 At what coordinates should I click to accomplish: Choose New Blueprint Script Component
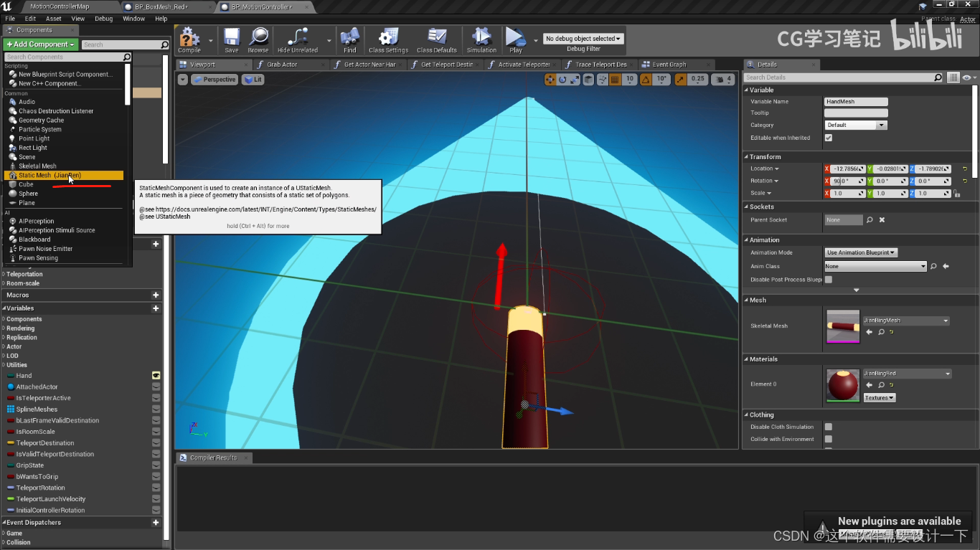click(x=65, y=74)
